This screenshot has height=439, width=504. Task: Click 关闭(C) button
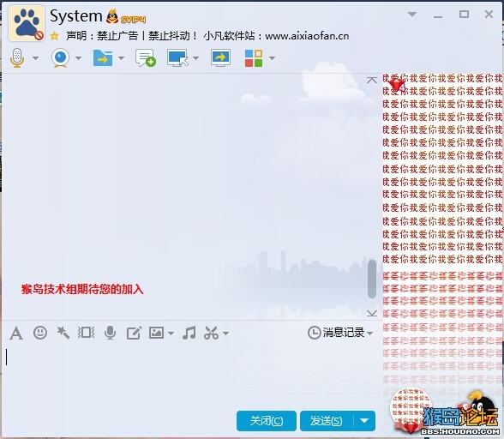[267, 421]
